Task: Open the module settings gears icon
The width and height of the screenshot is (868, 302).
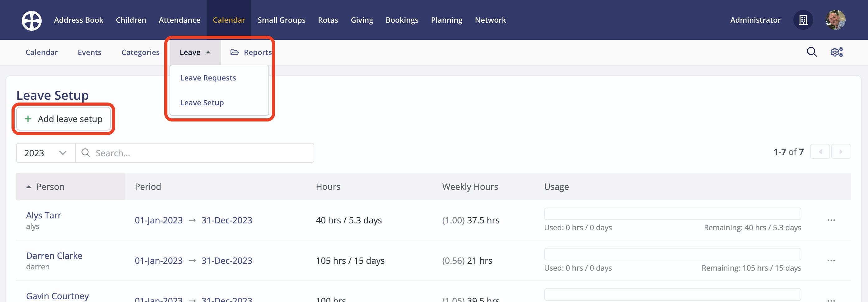Action: coord(837,52)
